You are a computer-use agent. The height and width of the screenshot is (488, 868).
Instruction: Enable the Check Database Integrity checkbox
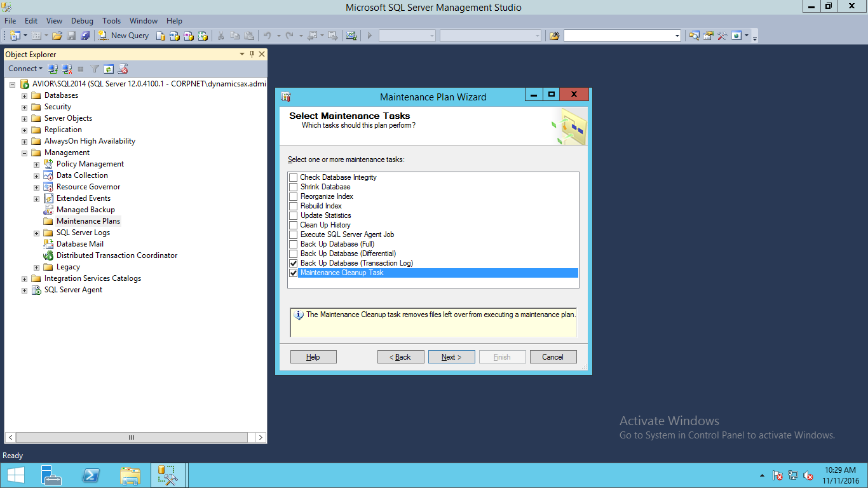(x=294, y=177)
